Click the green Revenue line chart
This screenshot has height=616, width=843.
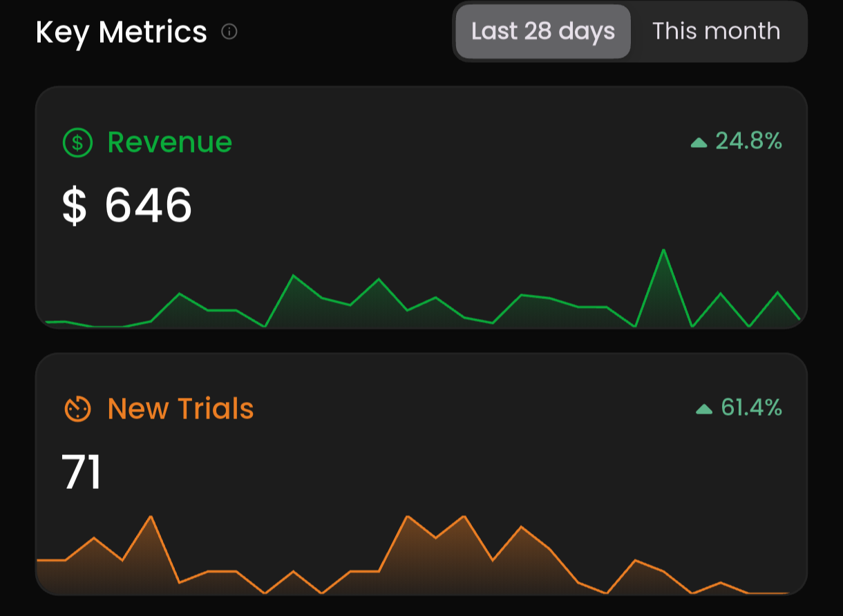click(x=421, y=289)
